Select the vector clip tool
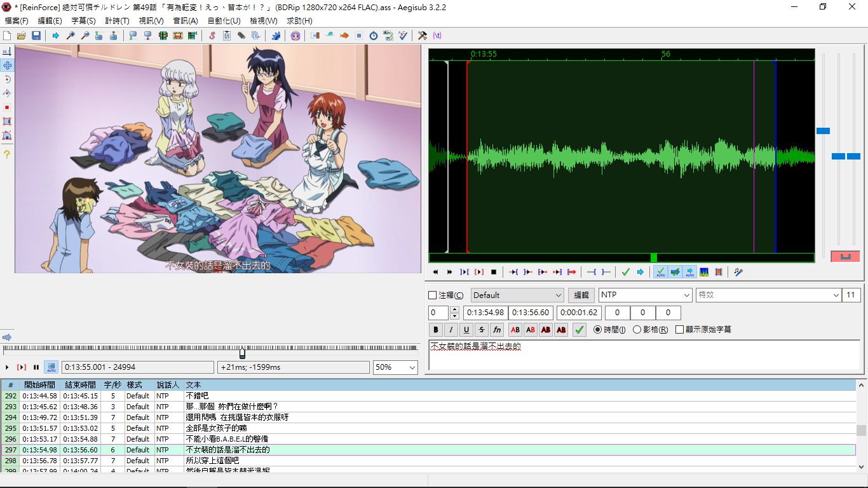868x488 pixels. pyautogui.click(x=7, y=135)
